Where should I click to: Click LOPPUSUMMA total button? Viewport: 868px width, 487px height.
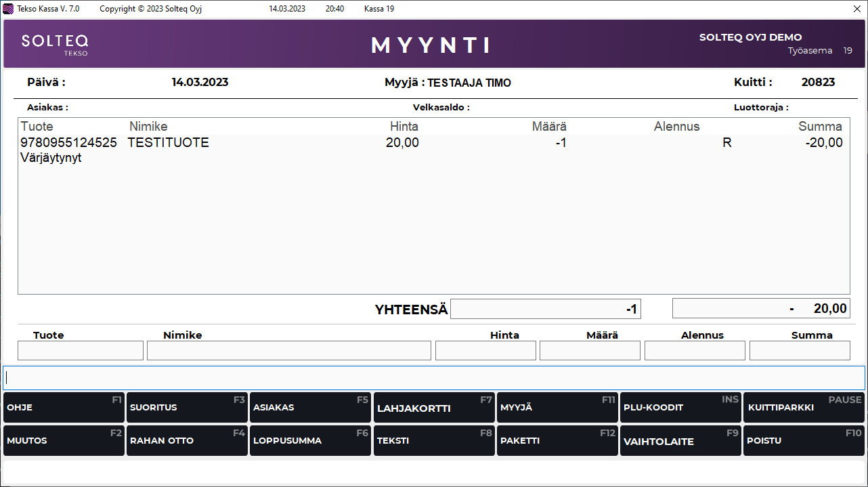310,441
